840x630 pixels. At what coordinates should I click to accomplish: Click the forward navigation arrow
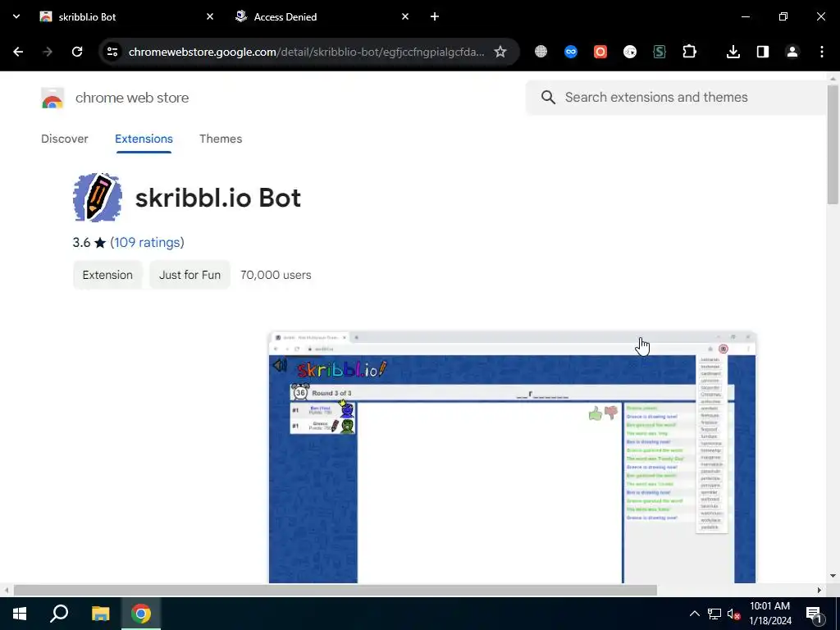click(48, 52)
